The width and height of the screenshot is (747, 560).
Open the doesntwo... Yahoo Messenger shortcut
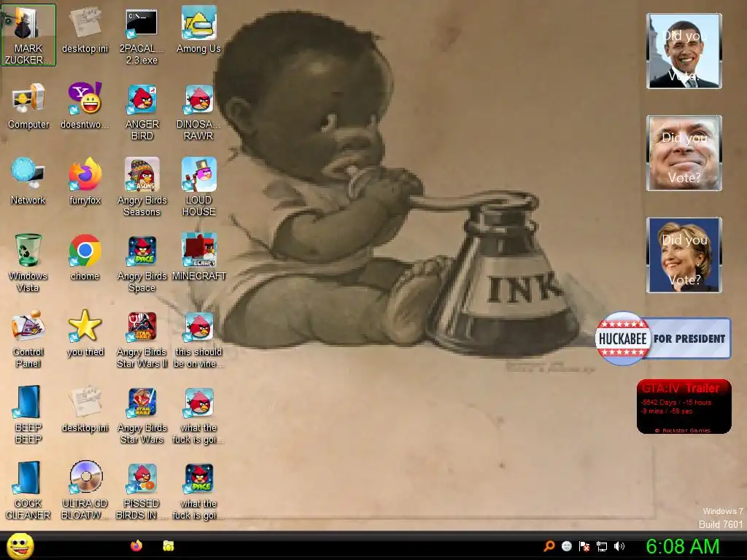[85, 106]
